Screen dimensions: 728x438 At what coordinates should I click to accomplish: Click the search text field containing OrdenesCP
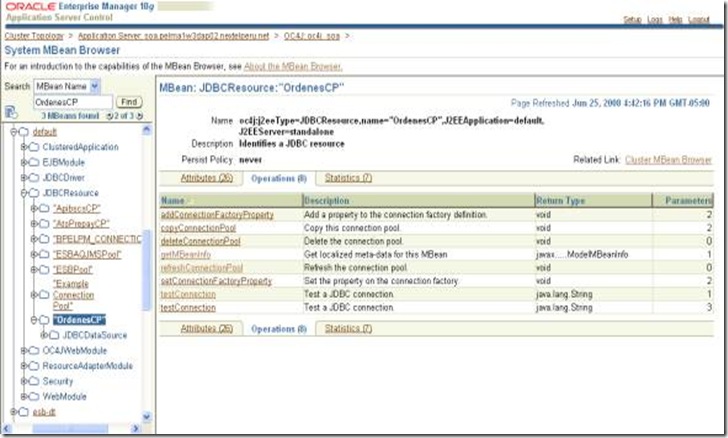click(x=73, y=102)
